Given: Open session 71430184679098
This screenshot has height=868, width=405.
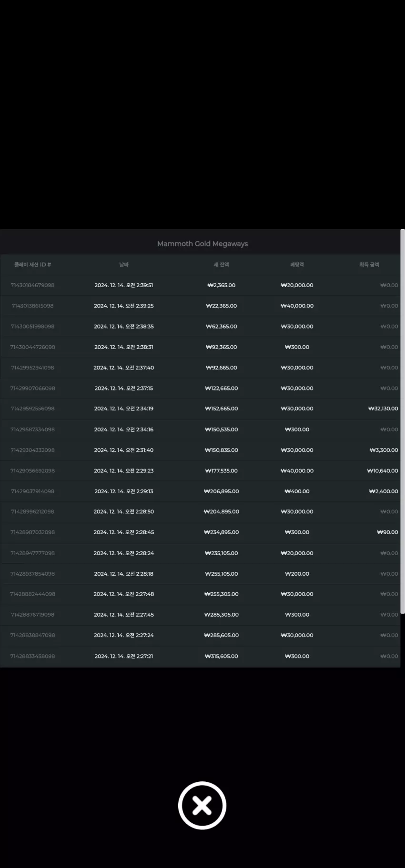Looking at the screenshot, I should point(32,285).
